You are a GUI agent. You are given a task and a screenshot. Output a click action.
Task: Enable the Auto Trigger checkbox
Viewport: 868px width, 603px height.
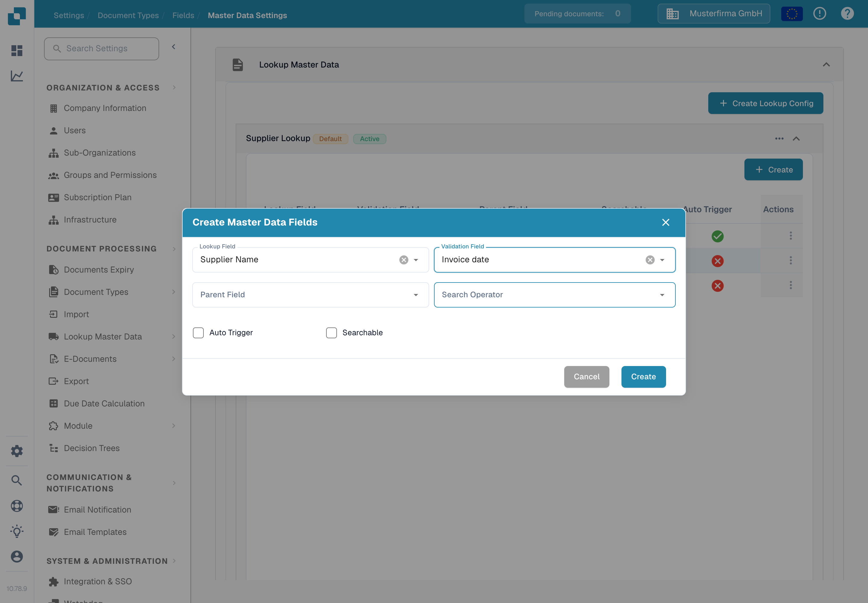coord(198,333)
